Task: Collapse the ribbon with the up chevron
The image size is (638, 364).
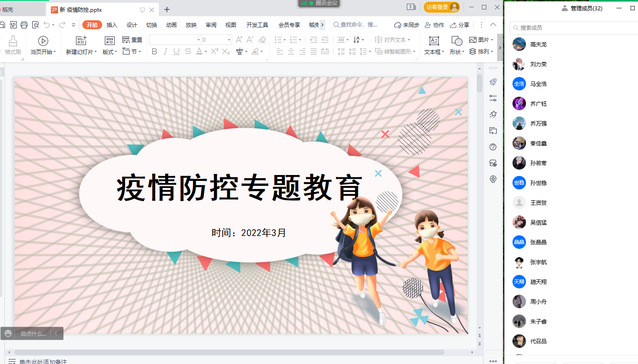Action: [x=493, y=25]
